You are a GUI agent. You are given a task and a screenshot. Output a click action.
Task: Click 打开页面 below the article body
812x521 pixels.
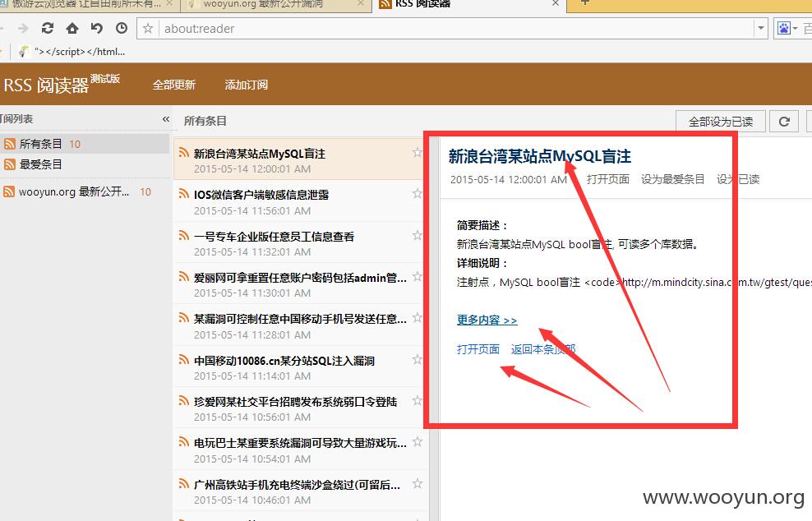(x=478, y=349)
